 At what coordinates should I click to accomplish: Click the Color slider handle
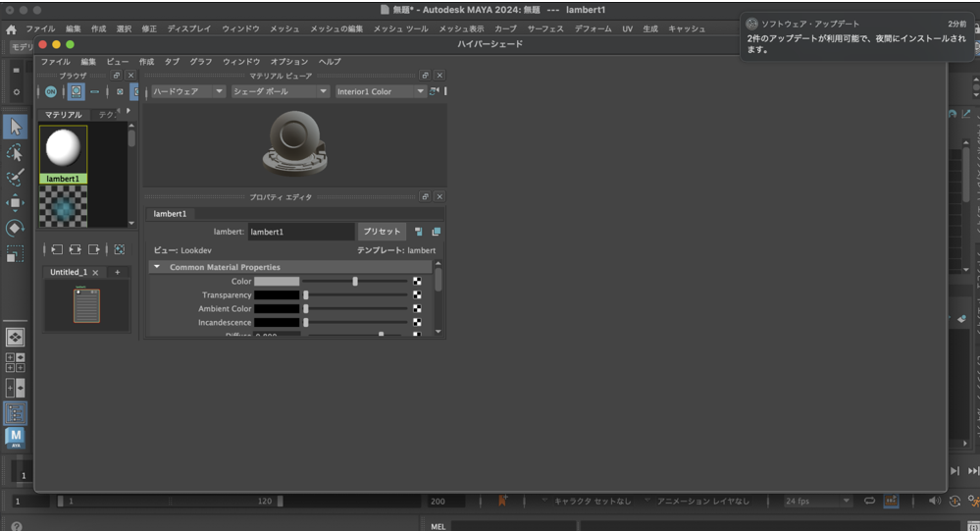(x=355, y=282)
